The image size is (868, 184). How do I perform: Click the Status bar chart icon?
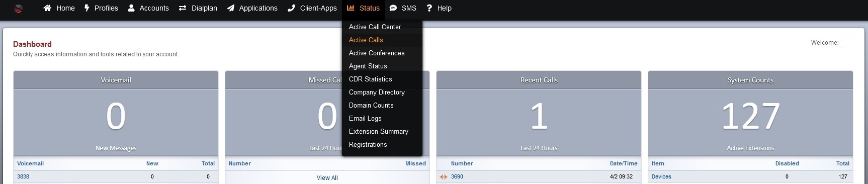coord(351,8)
